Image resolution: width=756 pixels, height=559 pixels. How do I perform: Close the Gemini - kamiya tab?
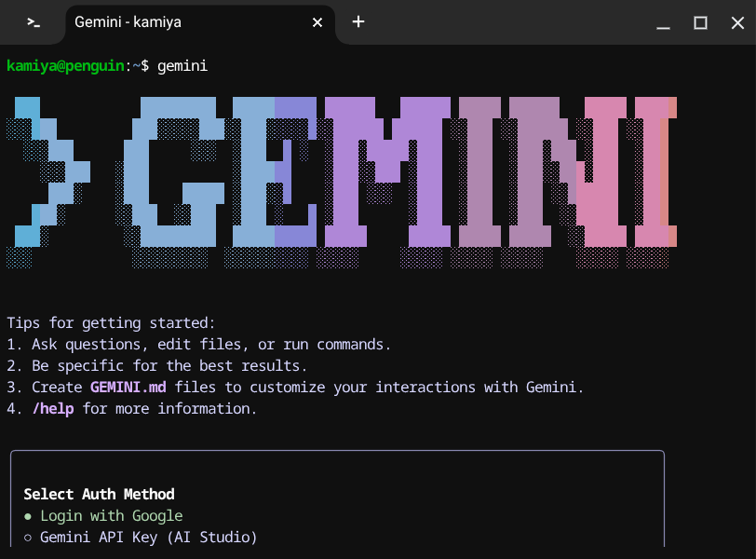click(317, 22)
